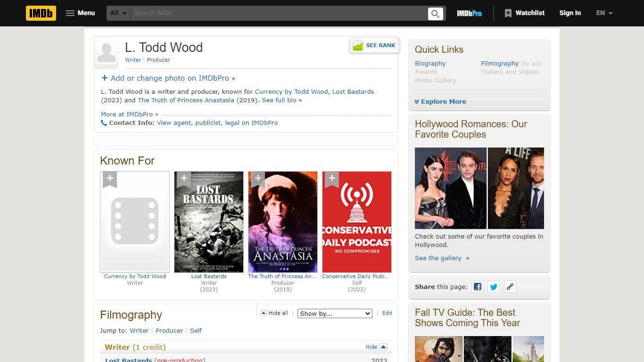Open the All search category dropdown
This screenshot has width=644, height=362.
click(x=118, y=13)
